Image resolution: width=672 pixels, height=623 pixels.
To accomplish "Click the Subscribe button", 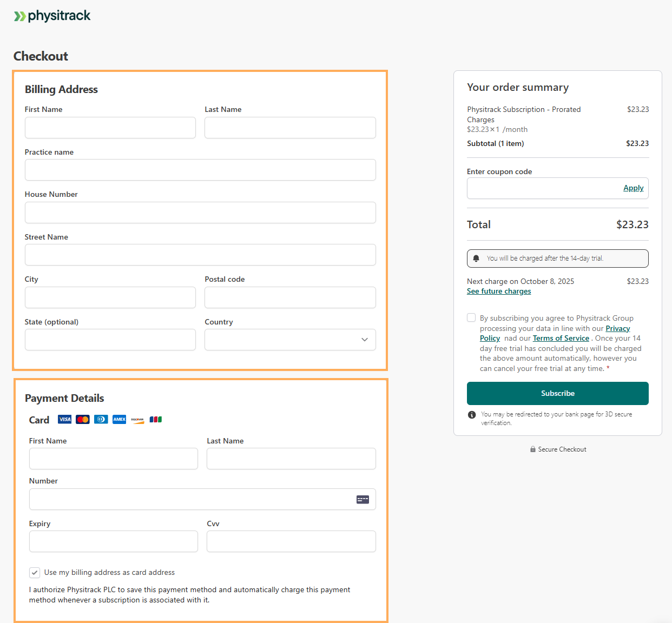I will pos(557,393).
